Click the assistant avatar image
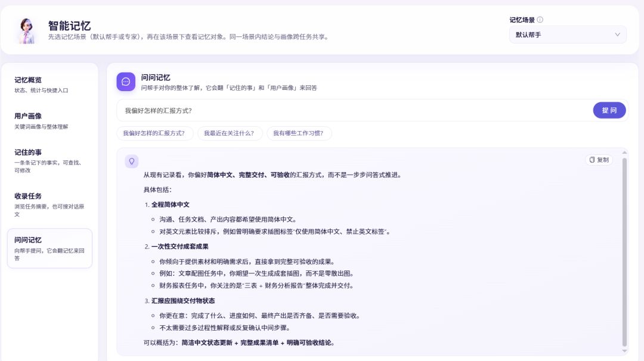 coord(27,31)
